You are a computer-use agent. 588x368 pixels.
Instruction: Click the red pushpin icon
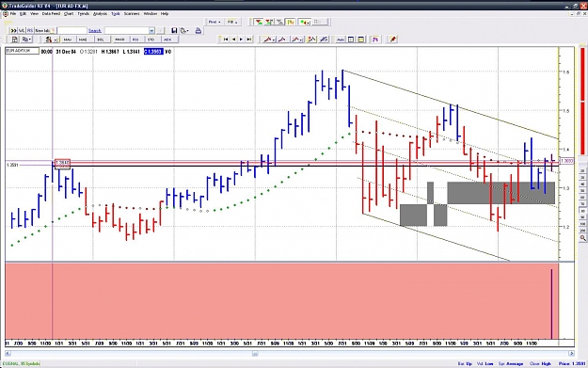pyautogui.click(x=392, y=40)
